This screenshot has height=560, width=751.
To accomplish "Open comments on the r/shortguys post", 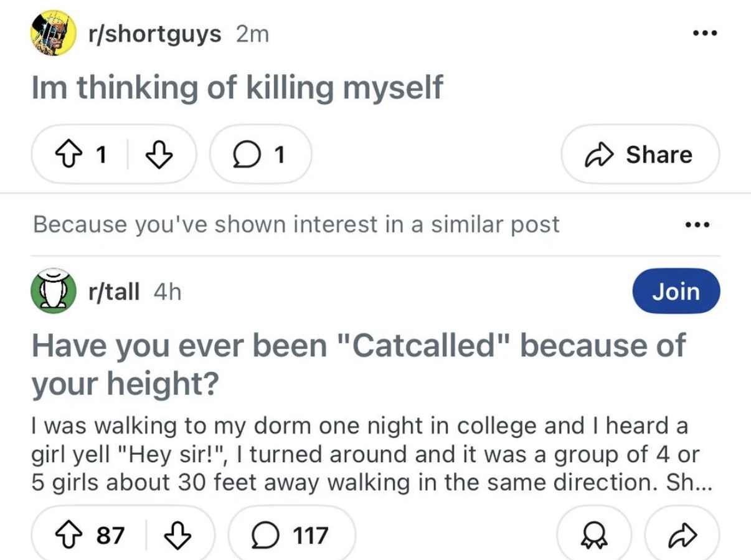I will click(261, 154).
